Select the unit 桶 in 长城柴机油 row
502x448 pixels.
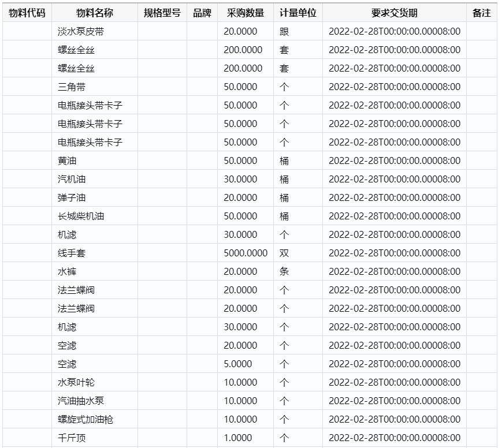coord(298,216)
